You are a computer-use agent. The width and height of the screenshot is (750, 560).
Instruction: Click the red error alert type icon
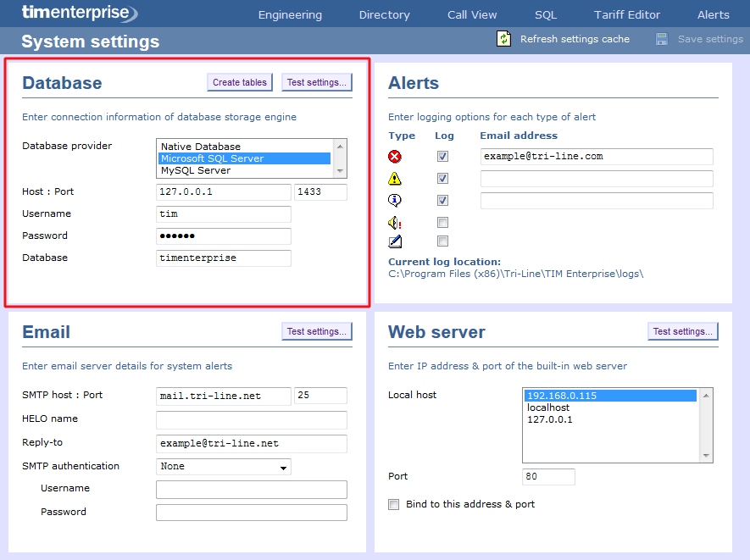point(395,157)
